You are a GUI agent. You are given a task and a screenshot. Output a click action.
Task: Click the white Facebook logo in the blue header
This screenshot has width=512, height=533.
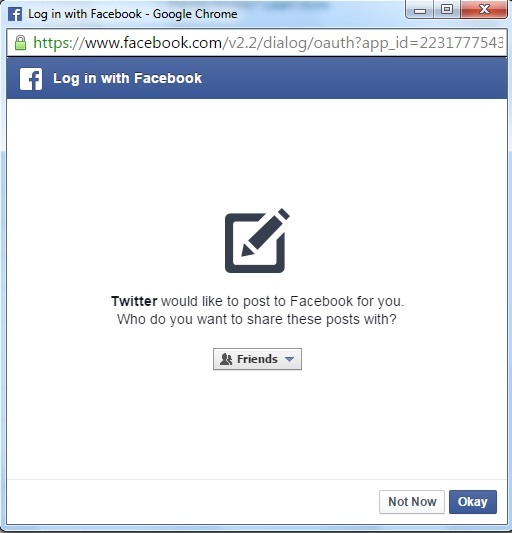coord(31,79)
